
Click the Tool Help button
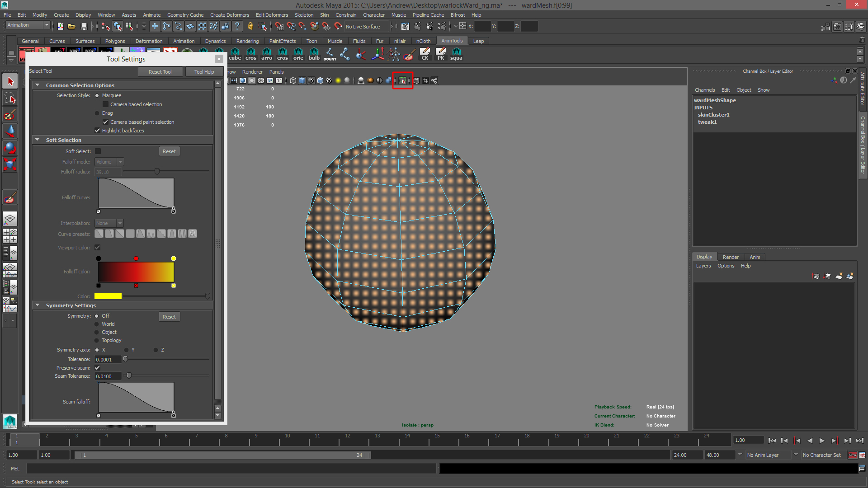204,72
